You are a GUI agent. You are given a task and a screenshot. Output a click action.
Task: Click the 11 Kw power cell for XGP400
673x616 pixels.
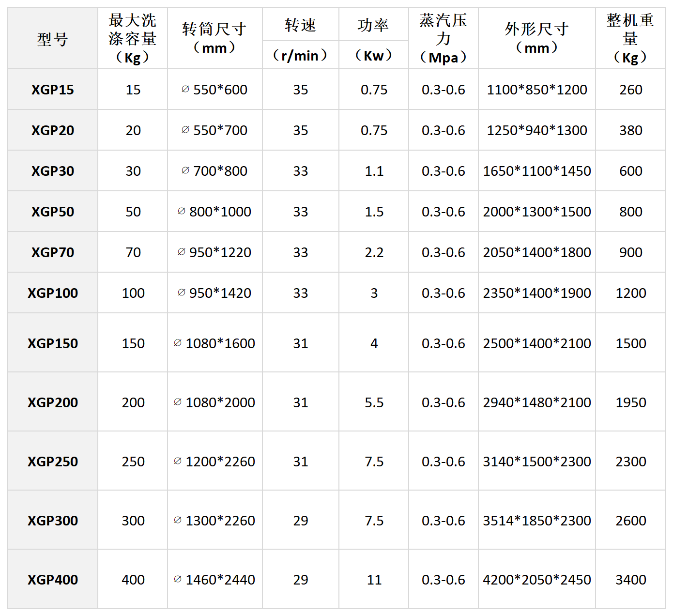coord(374,580)
